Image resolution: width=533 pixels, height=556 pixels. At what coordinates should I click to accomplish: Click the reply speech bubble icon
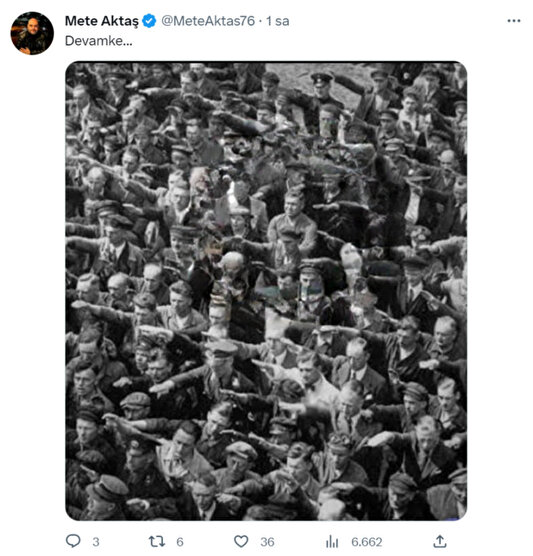pos(73,541)
